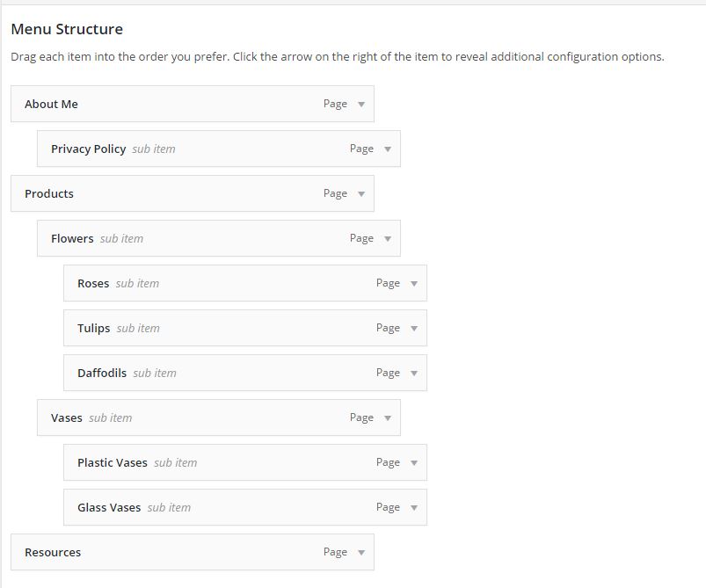Expand the Flowers sub item arrow

point(388,238)
